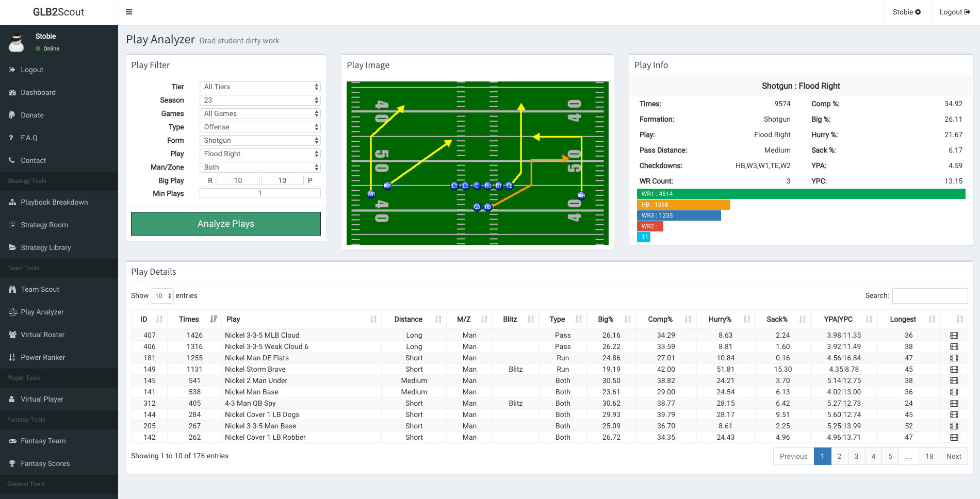980x499 pixels.
Task: Go to Virtual Roster in sidebar
Action: coord(43,335)
